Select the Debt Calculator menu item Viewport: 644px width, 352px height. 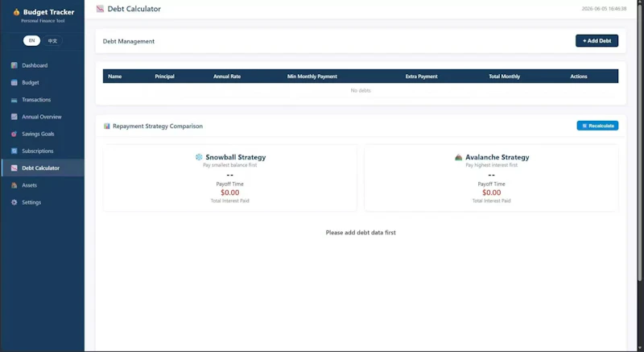(43, 168)
